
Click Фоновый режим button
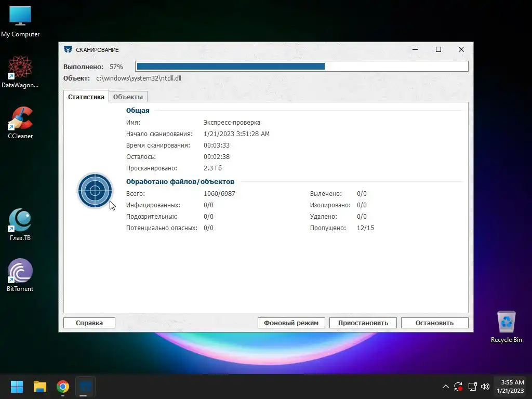[291, 323]
